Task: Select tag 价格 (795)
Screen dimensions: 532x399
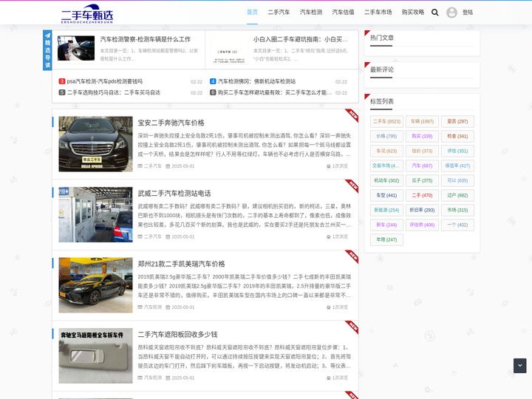Action: click(386, 137)
